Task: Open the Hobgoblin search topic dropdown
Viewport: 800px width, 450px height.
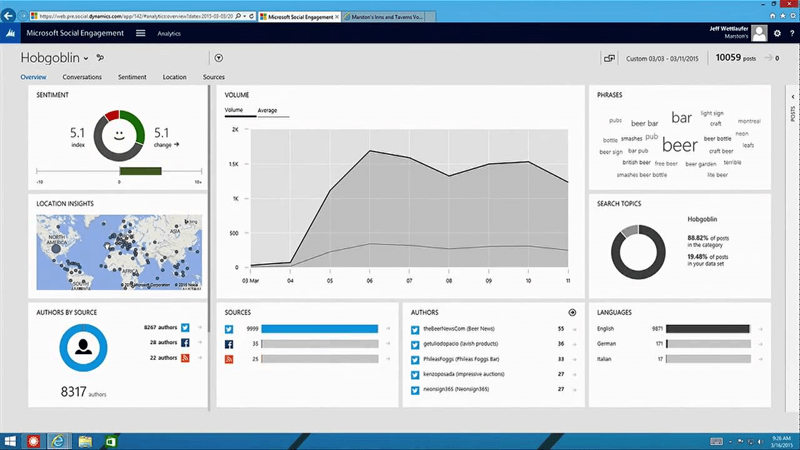Action: pyautogui.click(x=86, y=59)
